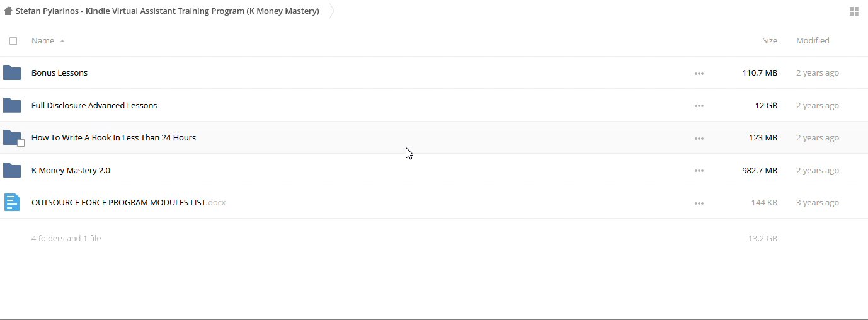Open OUTSOURCE FORCE PROGRAM MODULES LIST document
The image size is (868, 320).
pyautogui.click(x=118, y=202)
